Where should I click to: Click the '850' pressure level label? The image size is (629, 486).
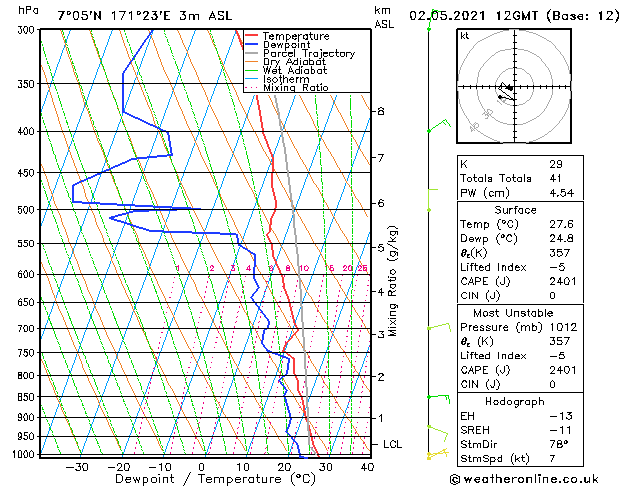pyautogui.click(x=28, y=397)
